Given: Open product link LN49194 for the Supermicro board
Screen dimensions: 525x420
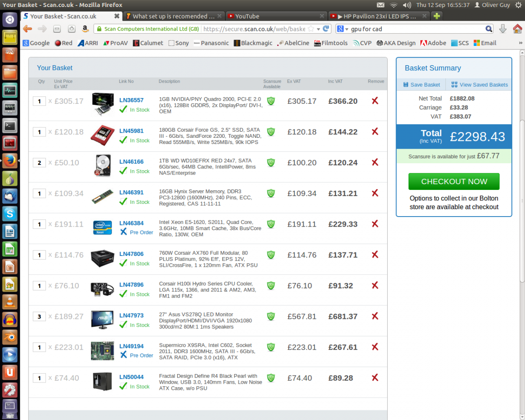Looking at the screenshot, I should tap(131, 346).
